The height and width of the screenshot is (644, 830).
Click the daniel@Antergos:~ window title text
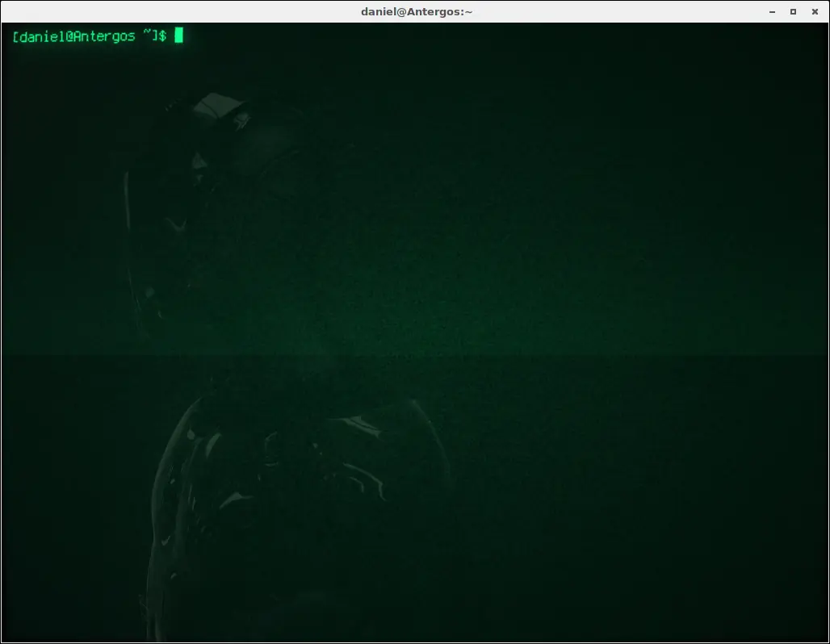(417, 11)
